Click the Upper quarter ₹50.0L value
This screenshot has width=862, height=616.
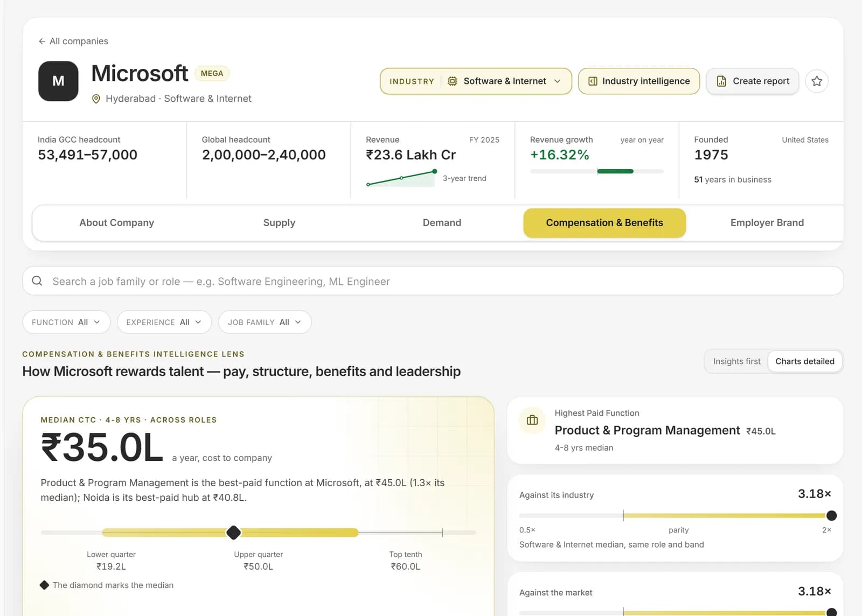pyautogui.click(x=259, y=566)
